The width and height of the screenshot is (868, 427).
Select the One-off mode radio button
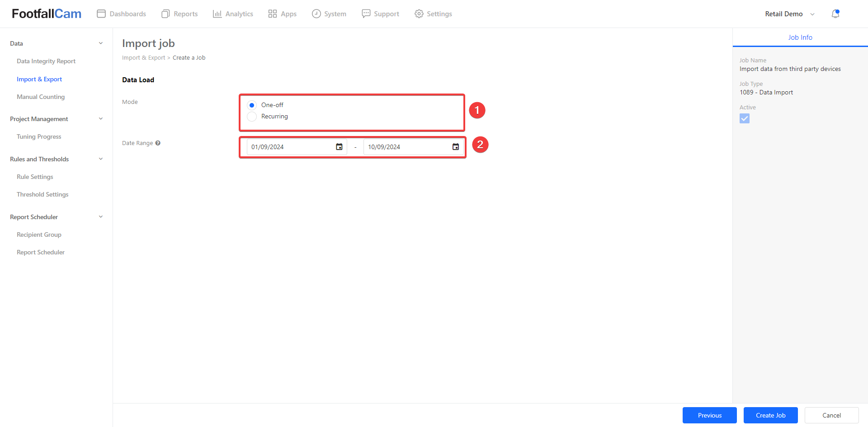[x=252, y=105]
